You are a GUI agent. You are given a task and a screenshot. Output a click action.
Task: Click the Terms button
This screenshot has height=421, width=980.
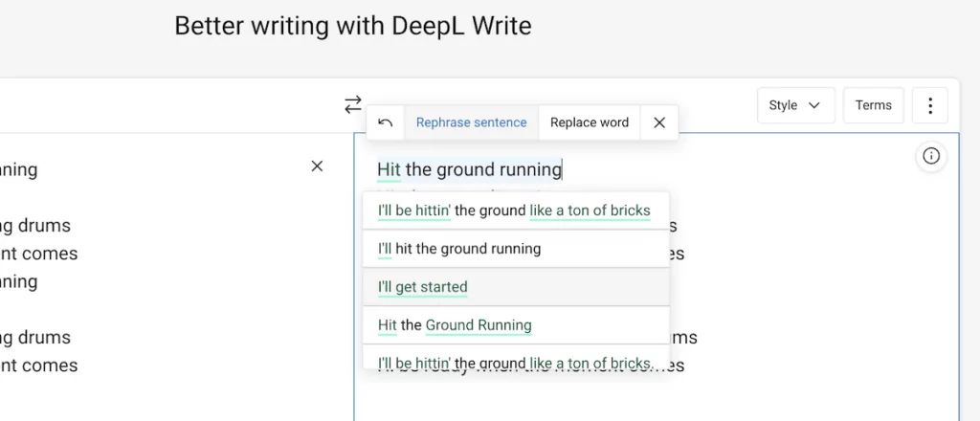873,105
